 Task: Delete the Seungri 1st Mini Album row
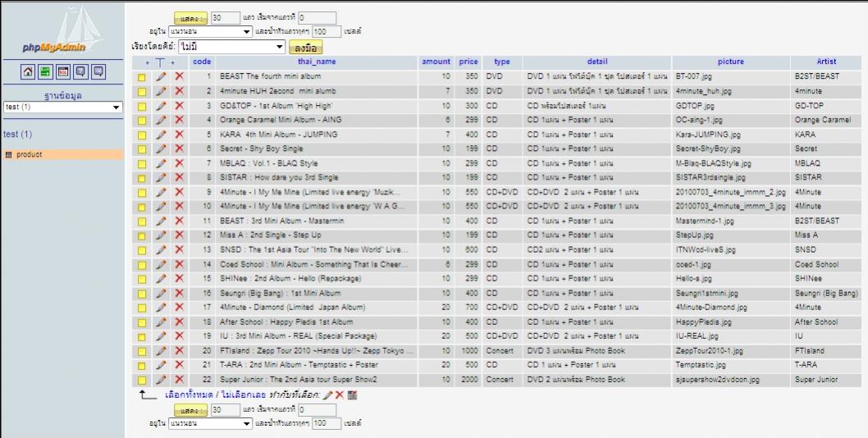(180, 293)
